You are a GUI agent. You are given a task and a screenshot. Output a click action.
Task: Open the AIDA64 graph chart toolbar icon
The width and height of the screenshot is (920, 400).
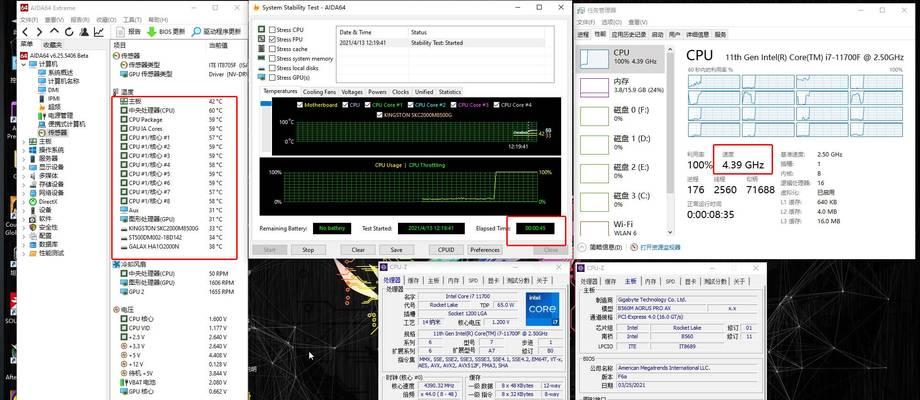(x=99, y=32)
